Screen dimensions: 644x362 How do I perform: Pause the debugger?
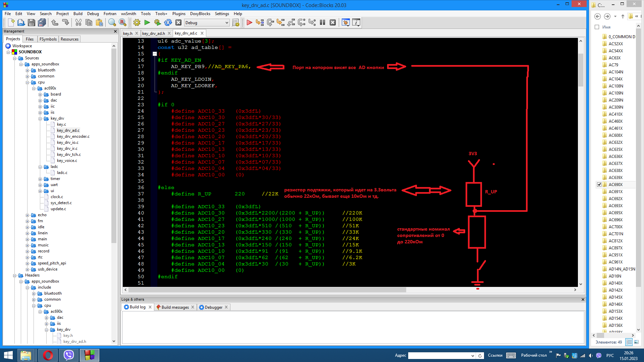322,22
